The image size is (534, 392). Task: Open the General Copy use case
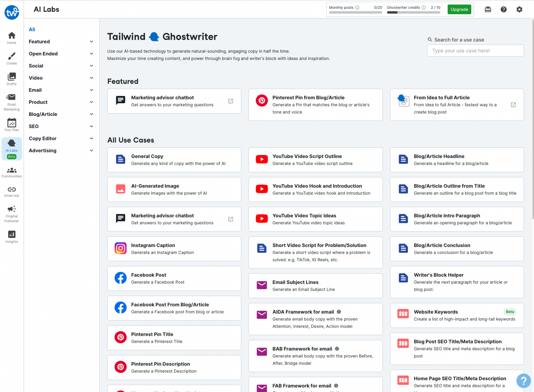tap(174, 160)
